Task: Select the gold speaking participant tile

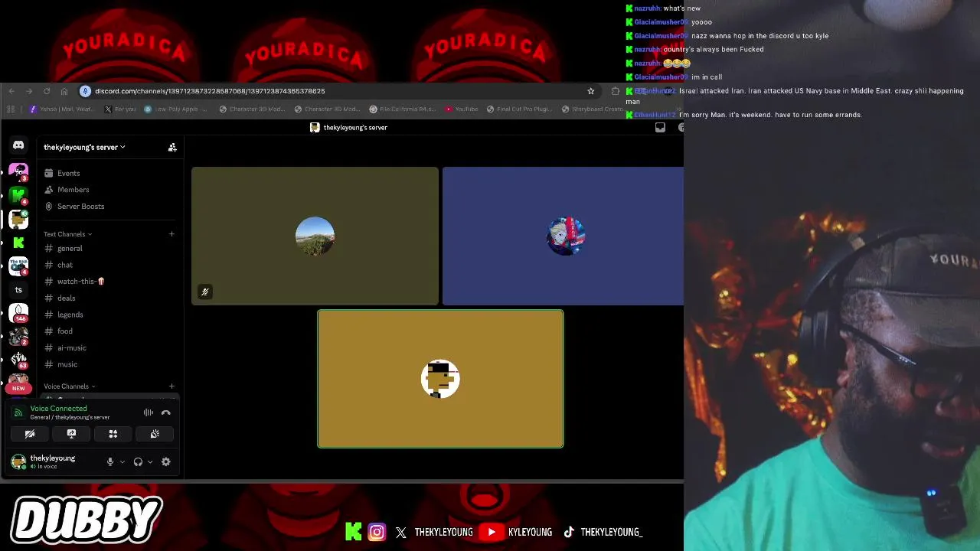Action: coord(440,379)
